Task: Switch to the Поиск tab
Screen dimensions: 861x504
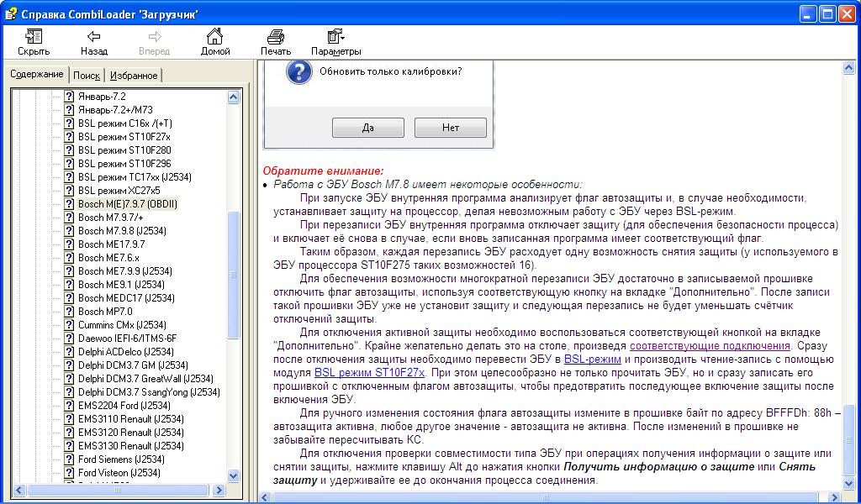Action: (87, 76)
